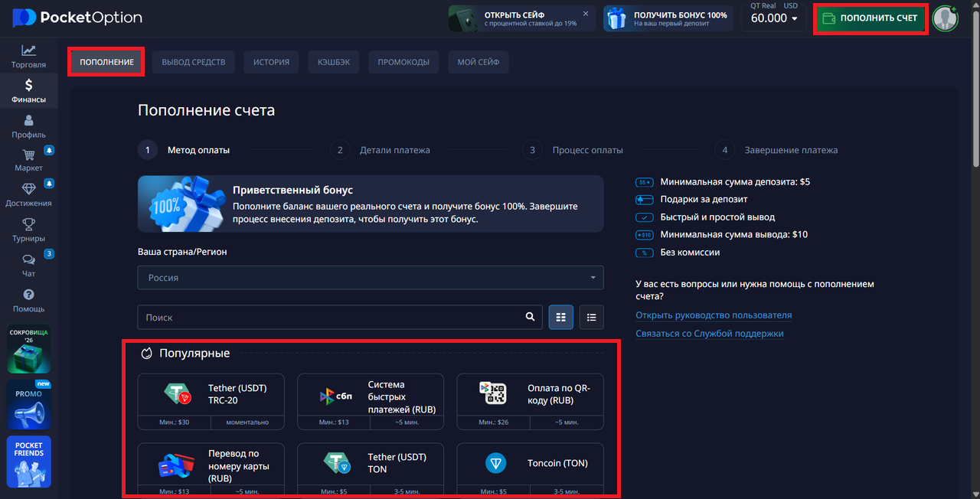
Task: Click the user avatar icon
Action: click(x=946, y=18)
